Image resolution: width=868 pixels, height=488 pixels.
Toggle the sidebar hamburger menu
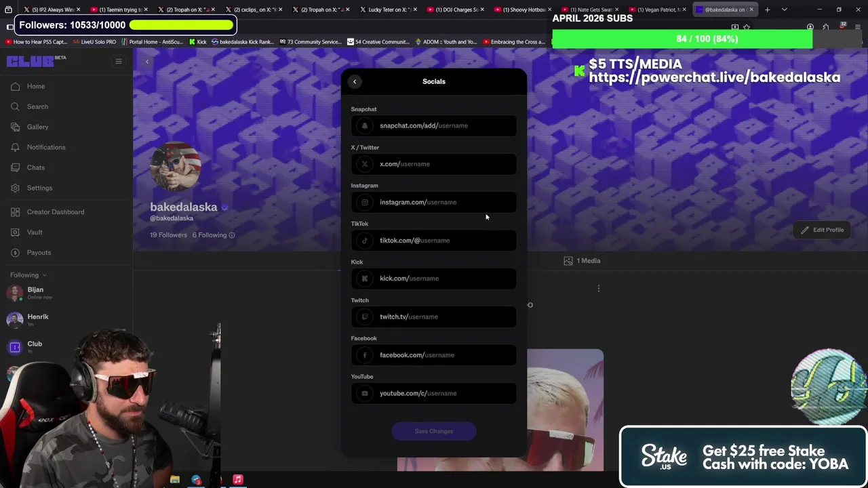(119, 62)
